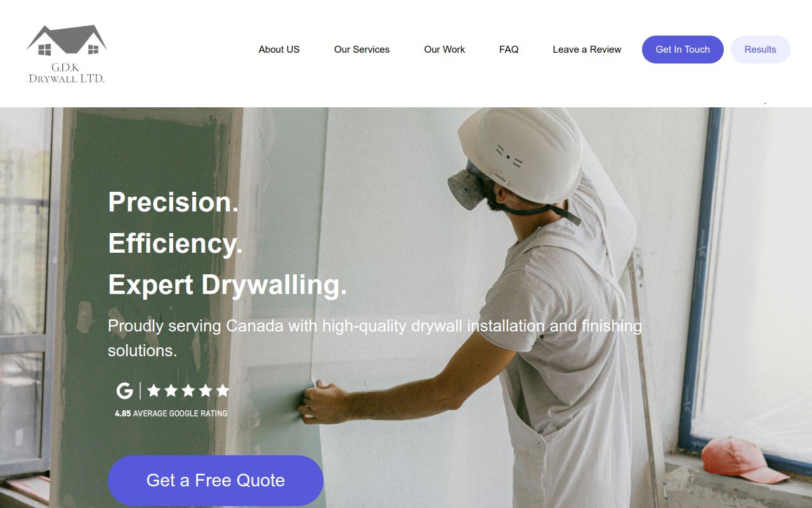Click the Google G icon
The image size is (812, 508).
(x=125, y=391)
